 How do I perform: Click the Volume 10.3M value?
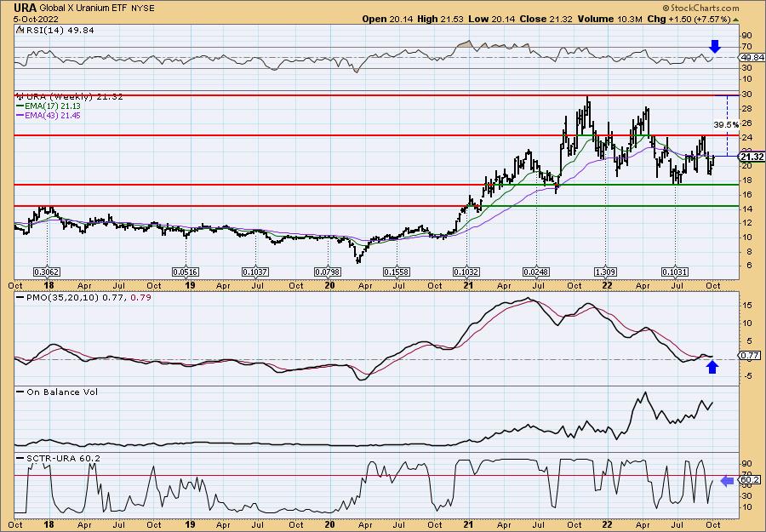point(610,19)
